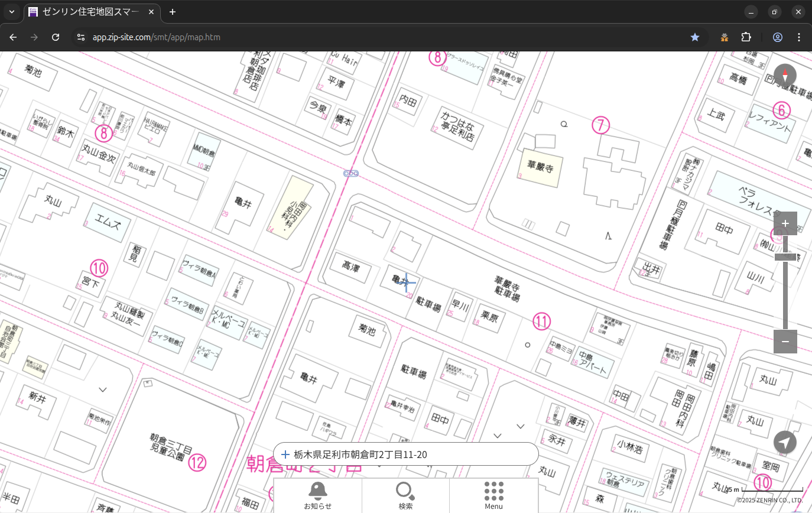Open the 検索 search magnifier
The image size is (812, 513).
[405, 495]
